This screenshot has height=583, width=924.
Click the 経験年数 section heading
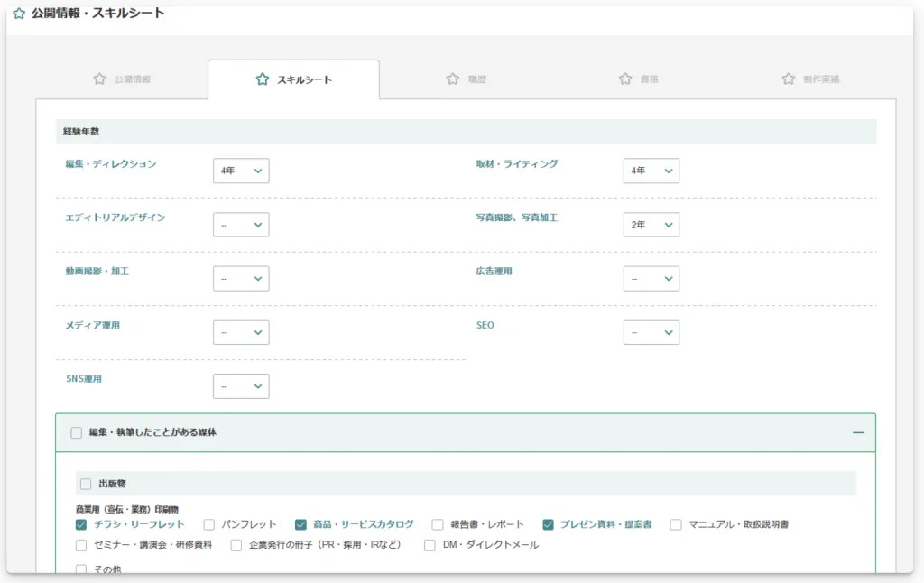pyautogui.click(x=81, y=132)
